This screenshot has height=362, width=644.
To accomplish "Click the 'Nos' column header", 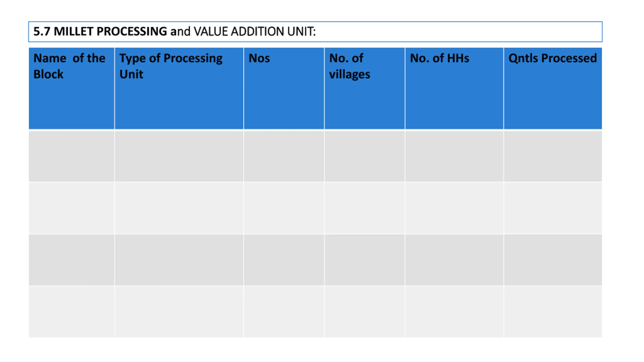I will point(284,88).
